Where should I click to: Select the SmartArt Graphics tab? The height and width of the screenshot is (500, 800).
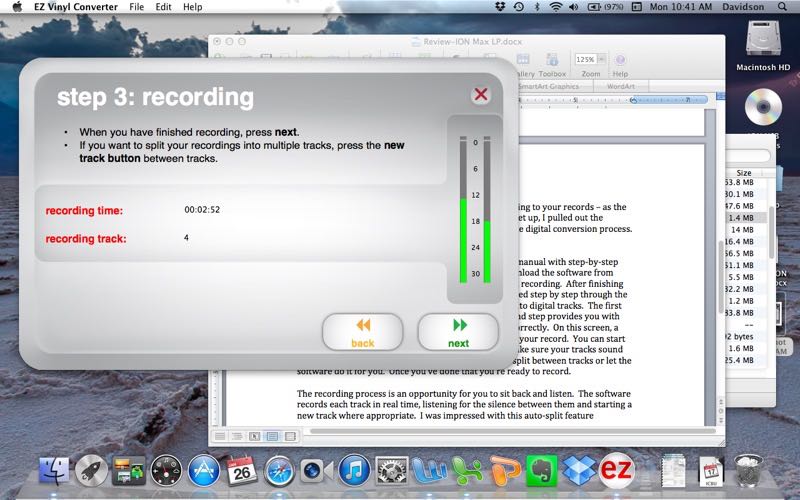549,86
